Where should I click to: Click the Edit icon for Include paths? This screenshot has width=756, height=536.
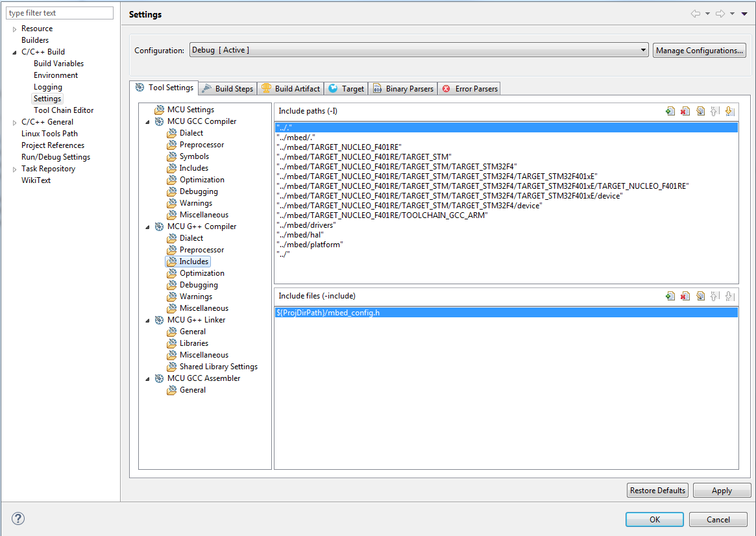[700, 112]
